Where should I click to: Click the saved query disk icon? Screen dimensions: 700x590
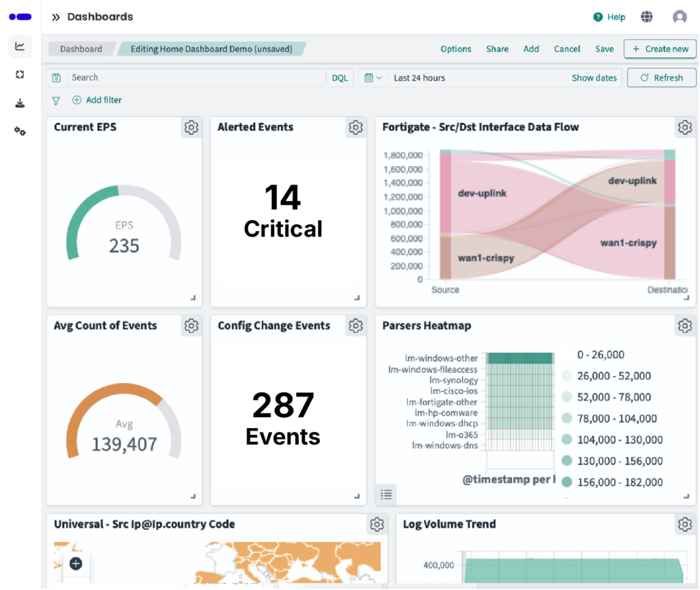56,78
